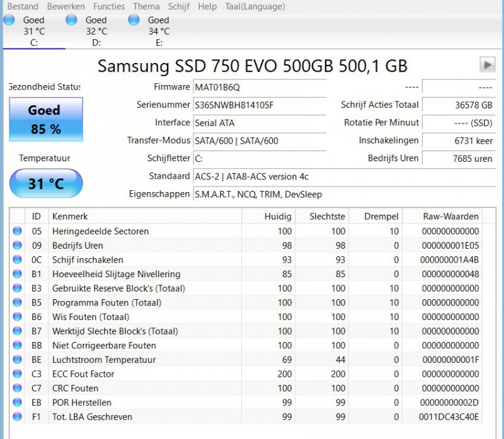The width and height of the screenshot is (504, 439).
Task: Click status orb for Niet Corrigeerbare Fouten
Action: [x=18, y=345]
